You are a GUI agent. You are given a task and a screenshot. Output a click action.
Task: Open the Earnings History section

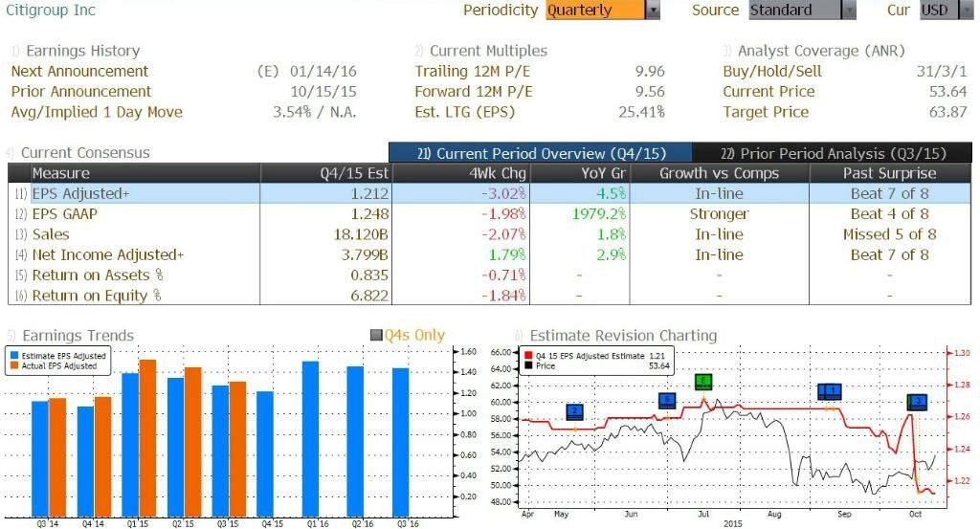click(82, 51)
